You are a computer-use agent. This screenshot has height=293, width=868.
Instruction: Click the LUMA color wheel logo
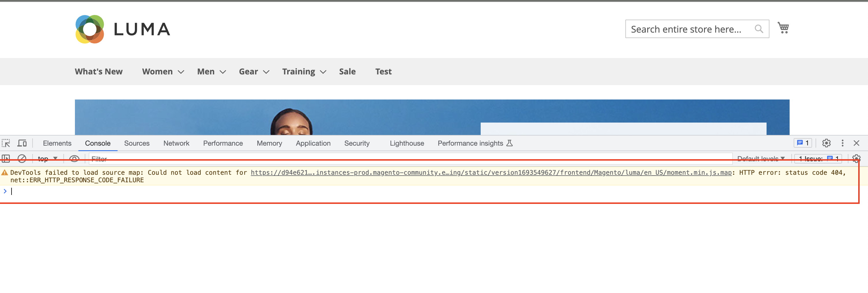90,29
